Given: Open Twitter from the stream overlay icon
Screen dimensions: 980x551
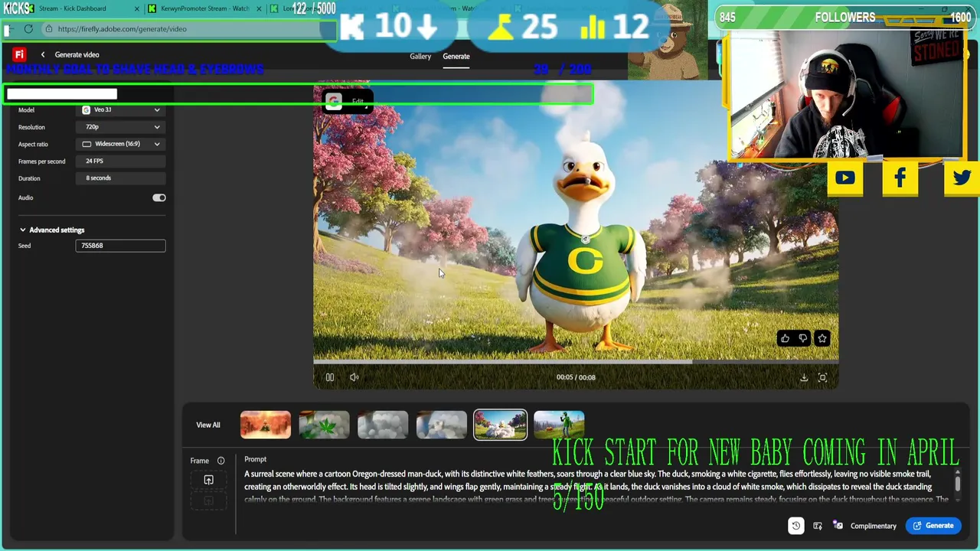Looking at the screenshot, I should coord(962,178).
